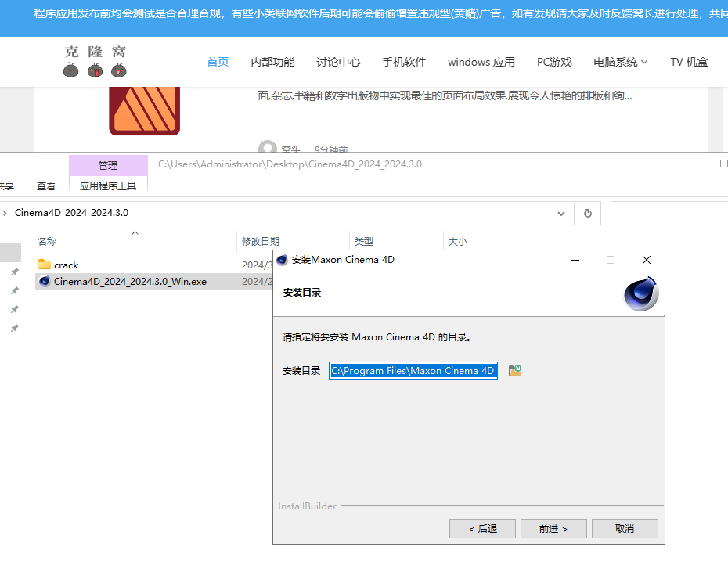Click < 后退 to go back

click(482, 529)
